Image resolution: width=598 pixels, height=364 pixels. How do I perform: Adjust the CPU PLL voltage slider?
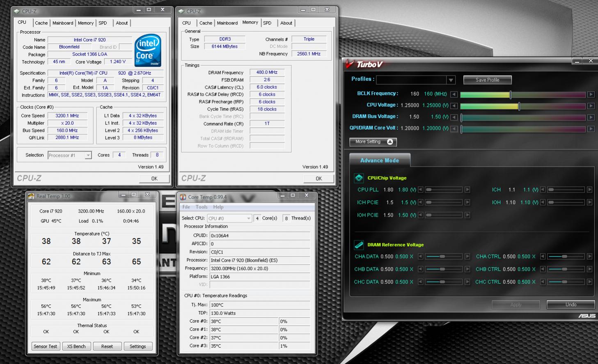point(444,190)
